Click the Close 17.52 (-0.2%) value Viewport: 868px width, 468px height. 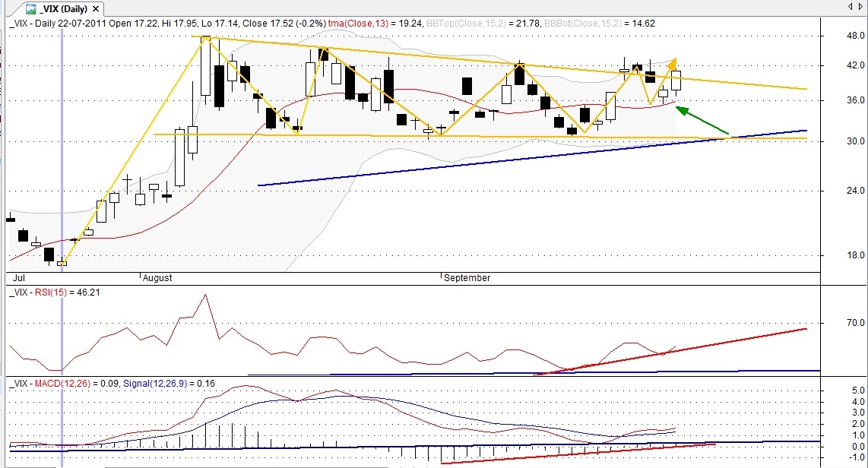tap(284, 24)
